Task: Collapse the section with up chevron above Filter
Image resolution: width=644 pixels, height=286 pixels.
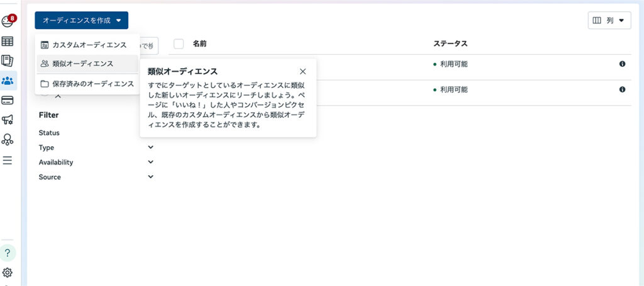Action: (x=57, y=96)
